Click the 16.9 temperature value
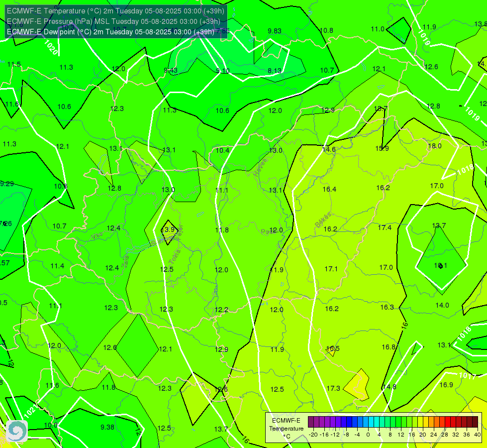 coord(446,385)
